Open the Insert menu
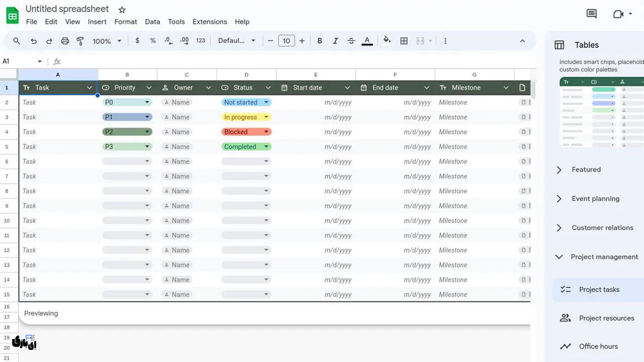Image resolution: width=644 pixels, height=362 pixels. pyautogui.click(x=97, y=22)
